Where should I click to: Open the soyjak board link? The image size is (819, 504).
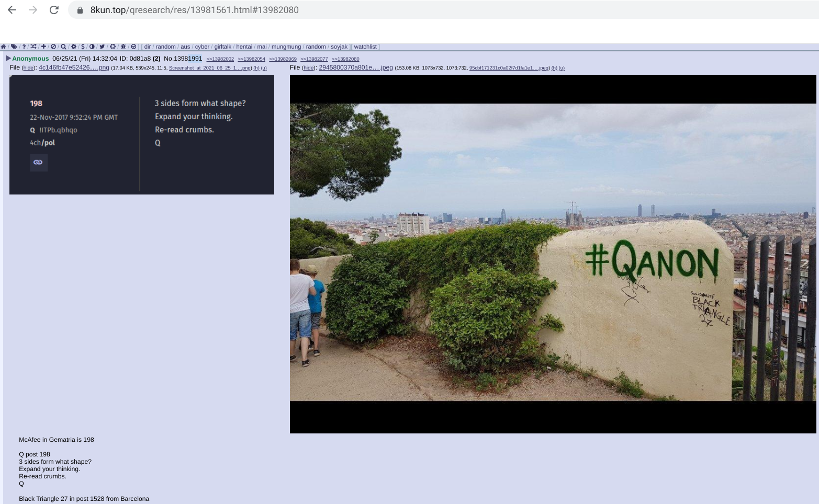pos(339,47)
